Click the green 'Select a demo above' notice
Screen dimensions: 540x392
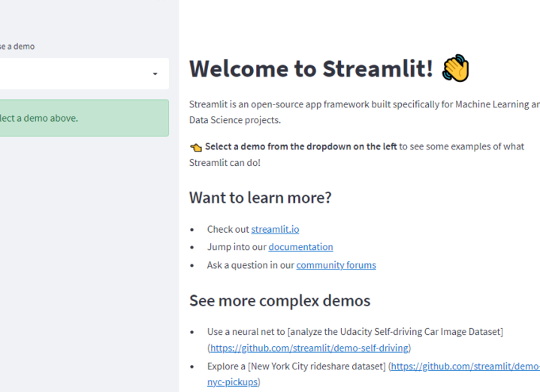coord(75,118)
